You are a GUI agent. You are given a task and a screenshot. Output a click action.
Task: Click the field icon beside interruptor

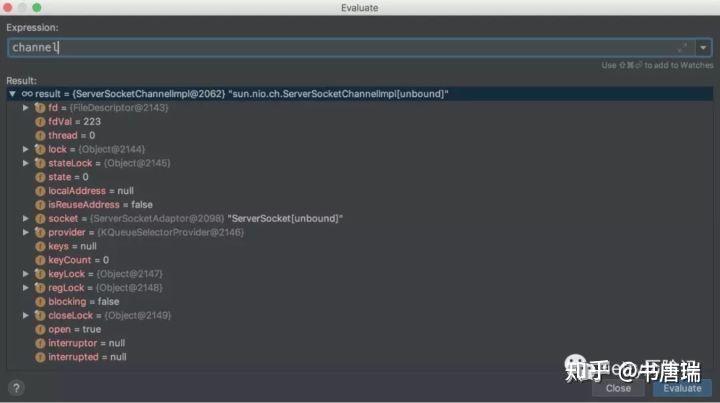point(40,343)
